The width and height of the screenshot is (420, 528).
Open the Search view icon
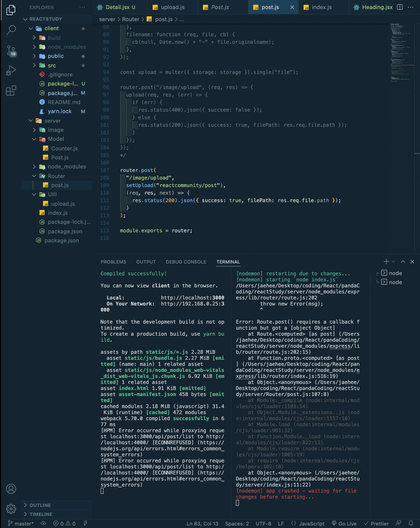point(11,30)
